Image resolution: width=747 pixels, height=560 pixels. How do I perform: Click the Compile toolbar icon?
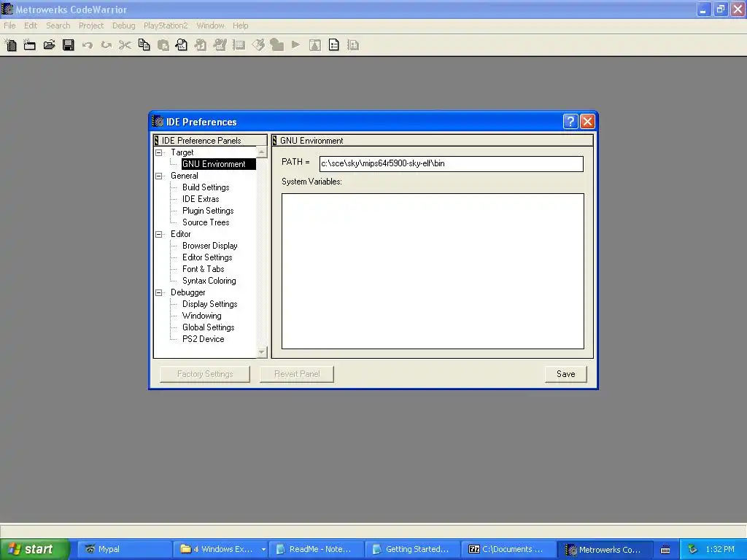201,45
